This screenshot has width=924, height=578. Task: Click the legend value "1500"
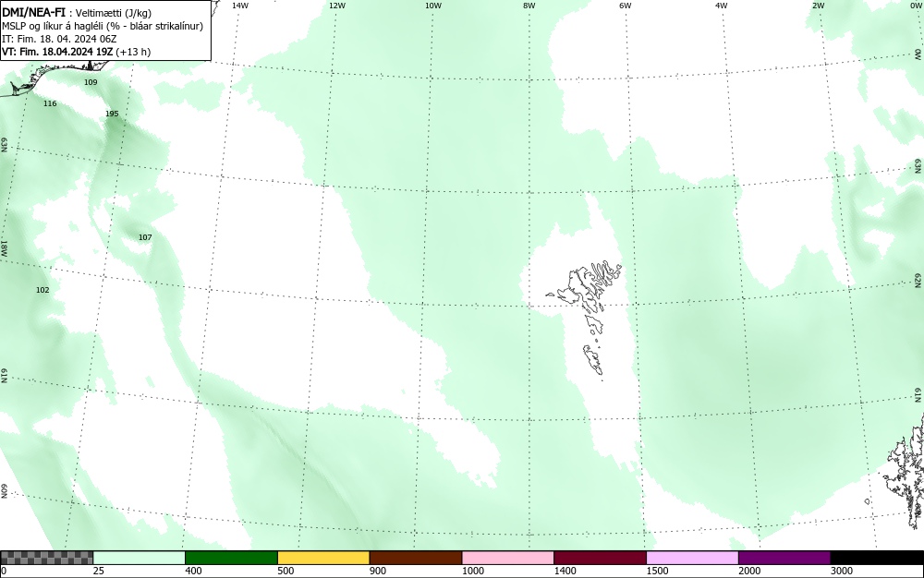657,571
